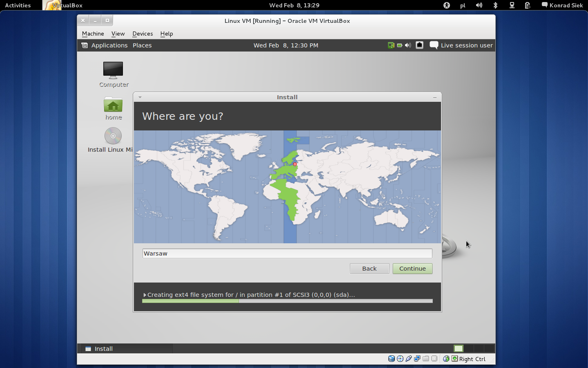The width and height of the screenshot is (588, 368).
Task: Click the red location pin on the map
Action: (x=295, y=164)
